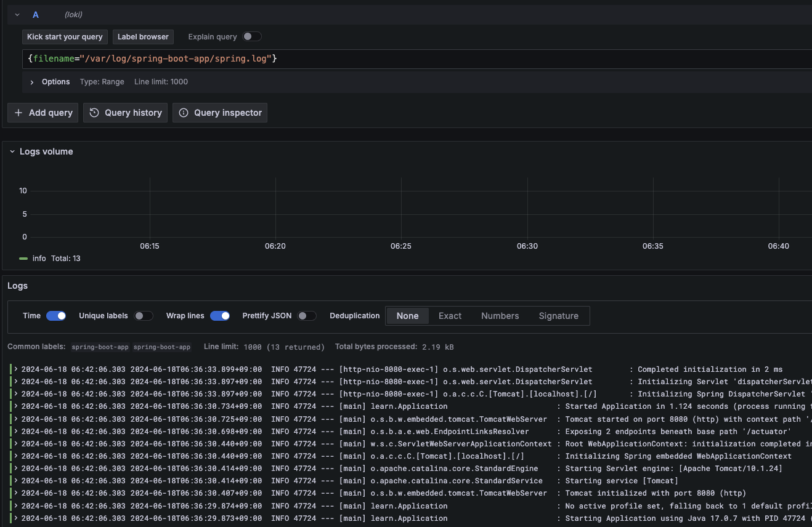Expand log line 'Starting Application using Java 17.0.7'
This screenshot has height=527, width=812.
[x=16, y=518]
